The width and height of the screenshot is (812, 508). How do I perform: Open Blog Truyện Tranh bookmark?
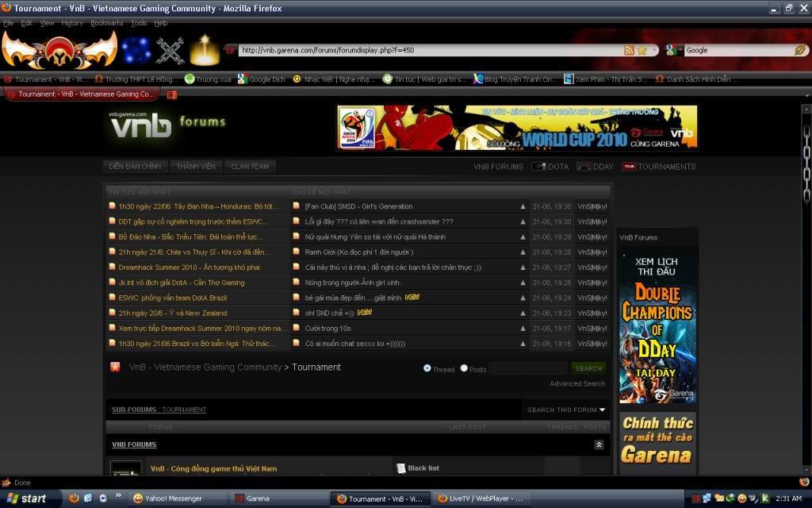pos(515,79)
